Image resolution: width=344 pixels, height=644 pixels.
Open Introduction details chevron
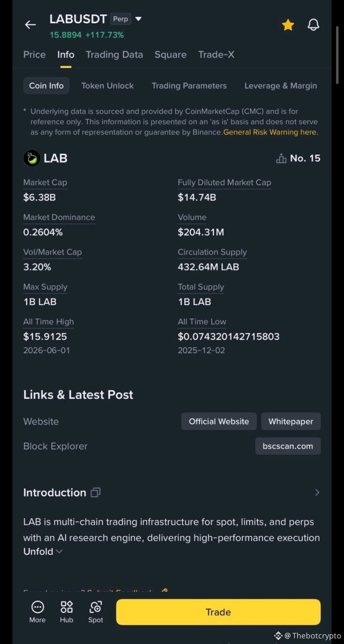coord(317,492)
